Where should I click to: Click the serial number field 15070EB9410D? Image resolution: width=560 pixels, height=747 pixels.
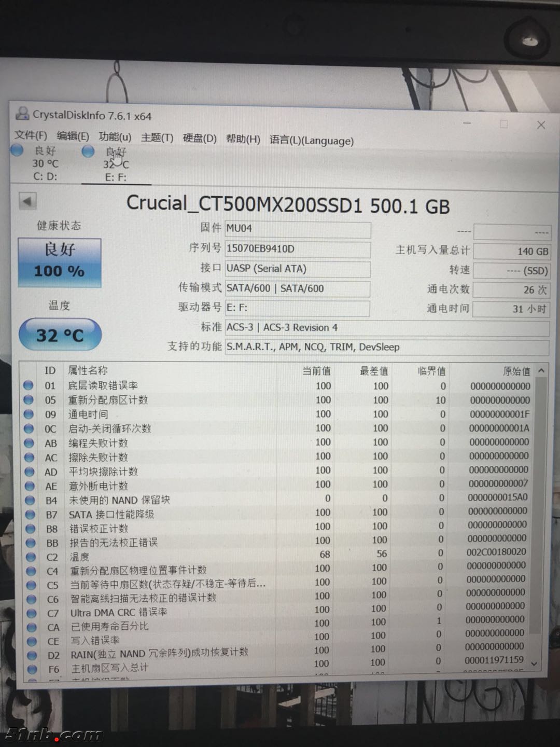click(x=298, y=249)
